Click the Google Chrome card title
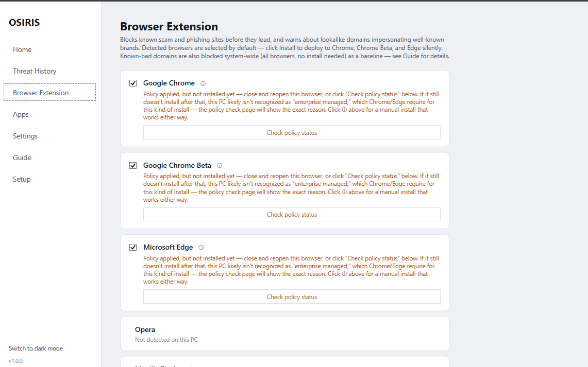 coord(169,83)
